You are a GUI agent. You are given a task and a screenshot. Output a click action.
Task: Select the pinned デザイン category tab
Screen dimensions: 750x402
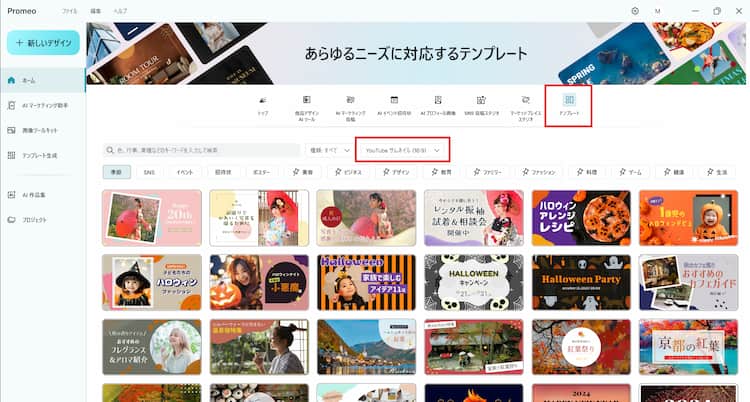[397, 172]
